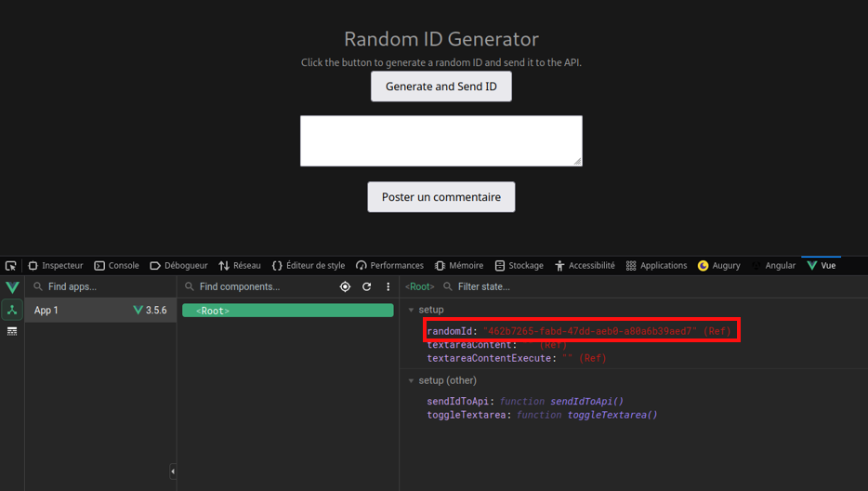Collapse the setup section
868x491 pixels.
click(412, 310)
